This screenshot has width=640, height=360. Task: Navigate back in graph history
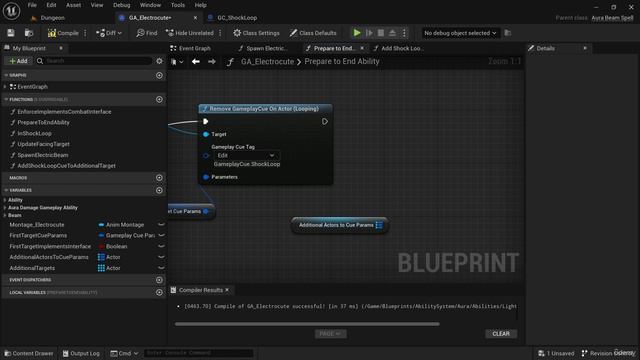pos(196,62)
